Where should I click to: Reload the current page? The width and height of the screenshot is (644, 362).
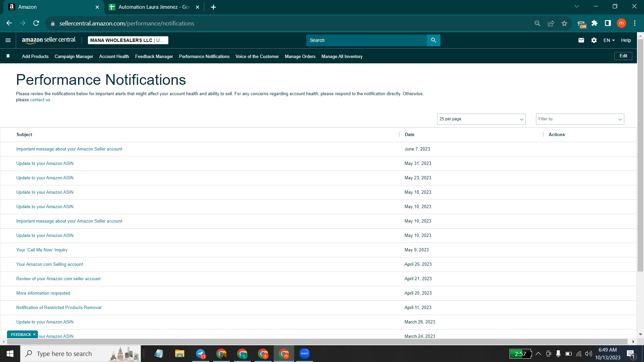coord(36,23)
